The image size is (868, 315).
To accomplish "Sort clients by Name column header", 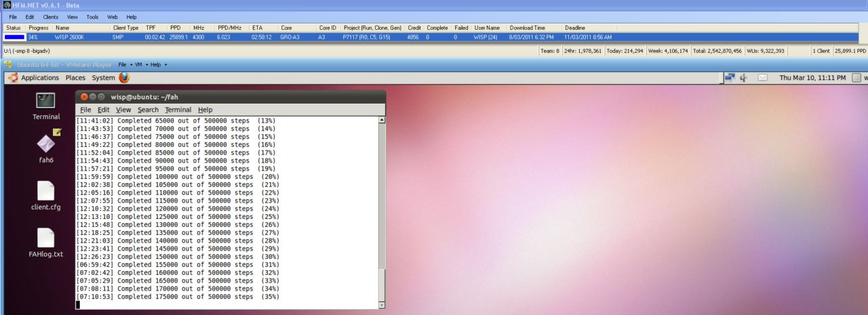I will [x=81, y=28].
